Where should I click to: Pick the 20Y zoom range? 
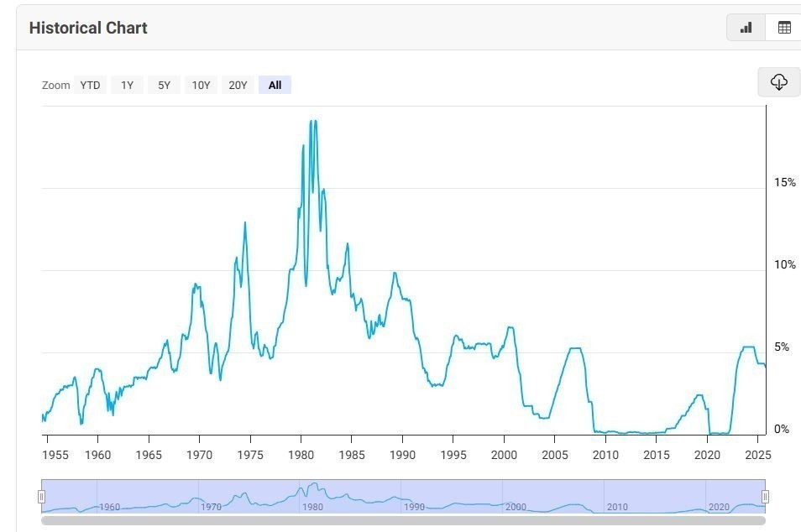(x=238, y=85)
